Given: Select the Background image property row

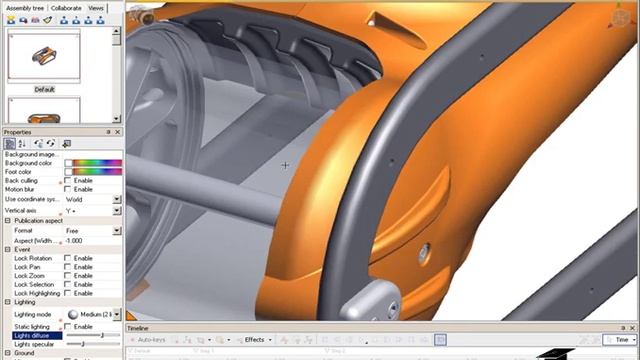Looking at the screenshot, I should click(x=63, y=154).
